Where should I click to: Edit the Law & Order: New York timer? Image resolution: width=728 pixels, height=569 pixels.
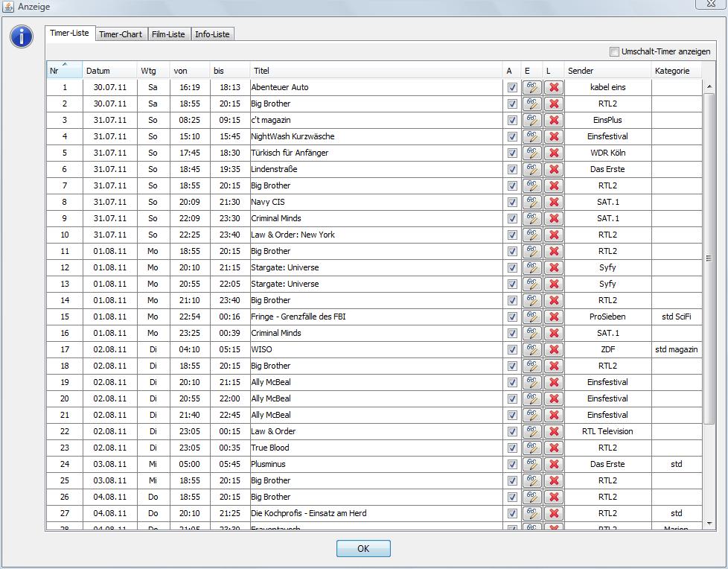532,235
